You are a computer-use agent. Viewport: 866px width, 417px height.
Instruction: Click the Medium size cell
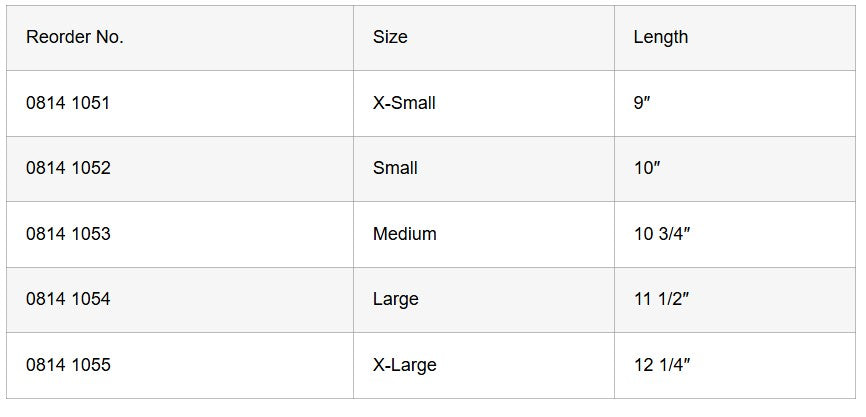404,234
